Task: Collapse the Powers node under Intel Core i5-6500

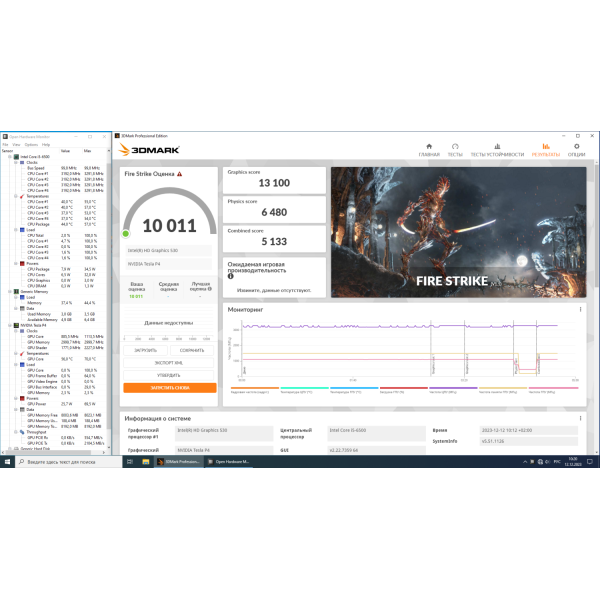Action: point(16,264)
